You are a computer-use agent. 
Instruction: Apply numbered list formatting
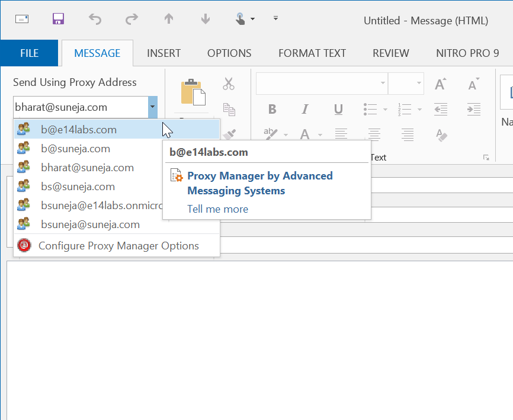click(x=405, y=109)
